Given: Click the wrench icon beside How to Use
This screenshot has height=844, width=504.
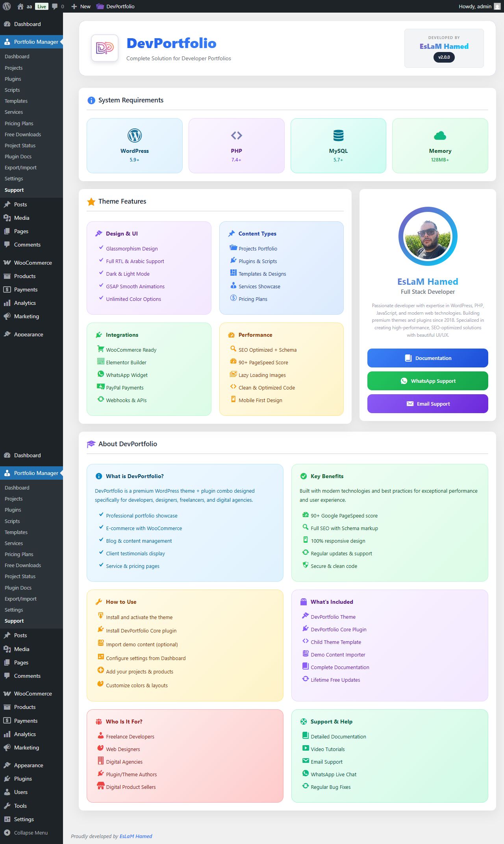Looking at the screenshot, I should [x=99, y=602].
